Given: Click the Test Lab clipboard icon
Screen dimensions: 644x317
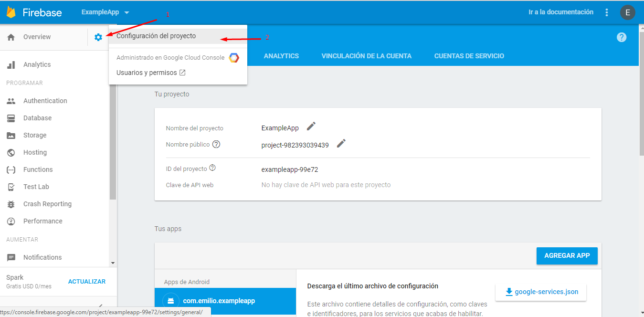Looking at the screenshot, I should pyautogui.click(x=11, y=187).
